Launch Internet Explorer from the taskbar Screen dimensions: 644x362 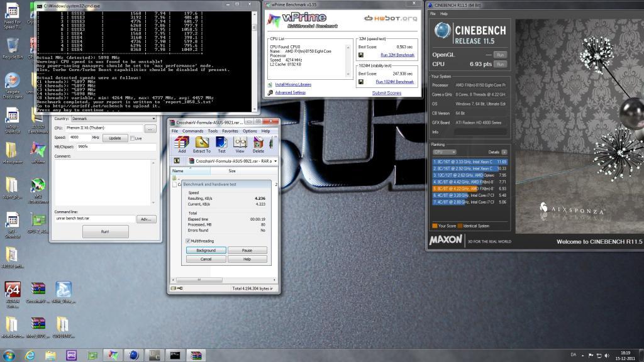point(30,355)
